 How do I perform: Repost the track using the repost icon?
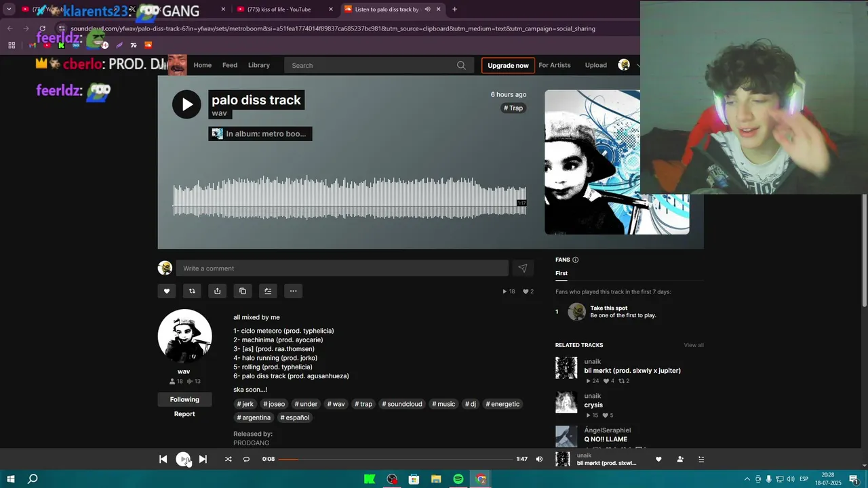pyautogui.click(x=192, y=291)
